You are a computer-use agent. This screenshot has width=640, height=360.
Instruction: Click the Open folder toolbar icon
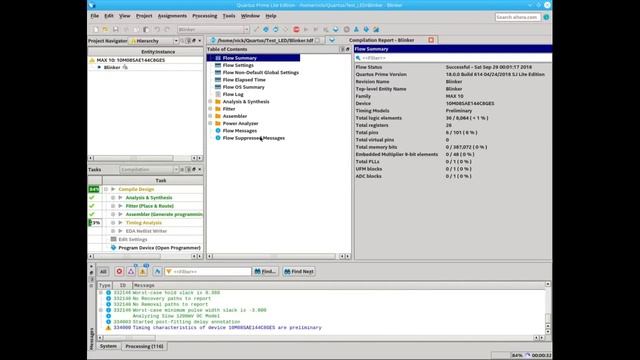[105, 29]
